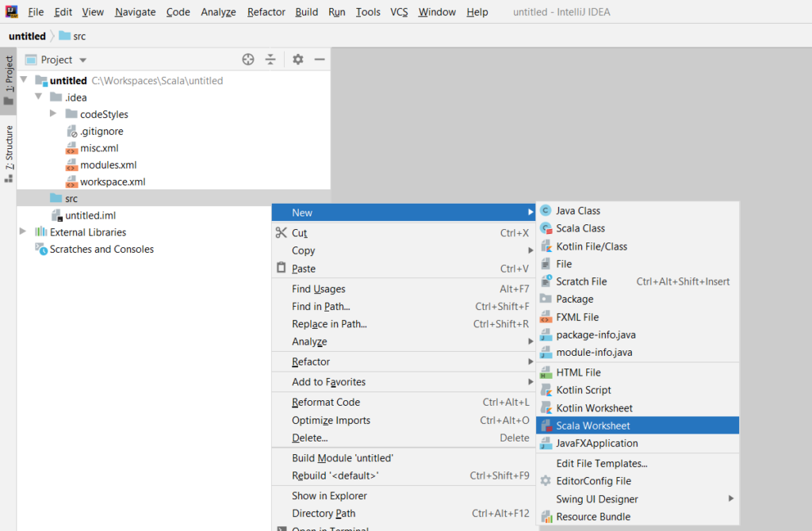Click the Kotlin Script icon
This screenshot has height=531, width=812.
click(x=546, y=390)
